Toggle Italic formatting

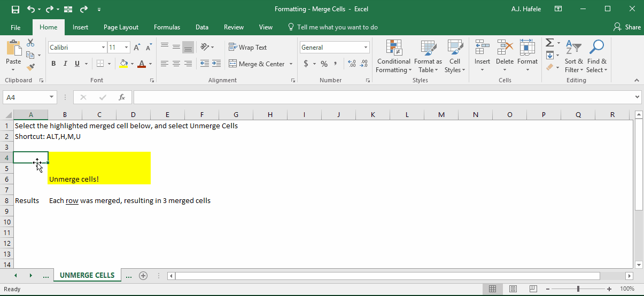pos(65,64)
